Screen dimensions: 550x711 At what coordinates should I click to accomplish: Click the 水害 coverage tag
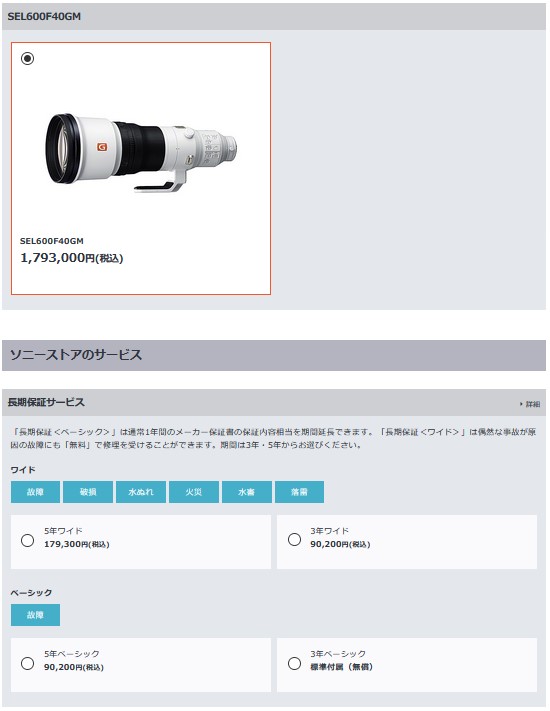coord(247,492)
